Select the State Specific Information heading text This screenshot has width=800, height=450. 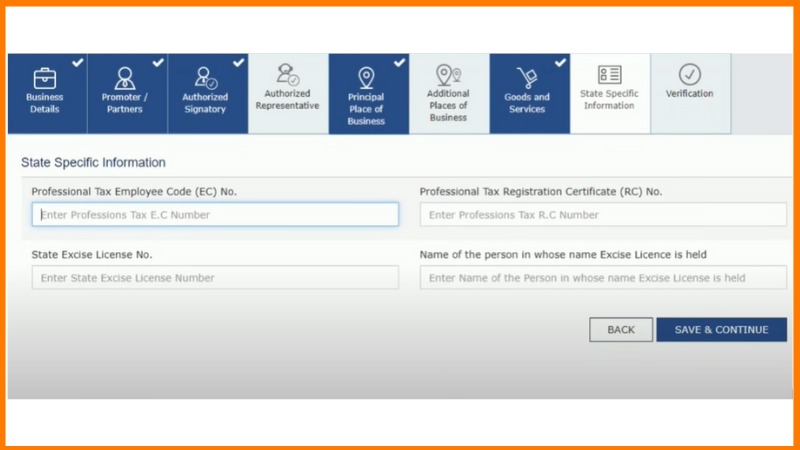(93, 162)
